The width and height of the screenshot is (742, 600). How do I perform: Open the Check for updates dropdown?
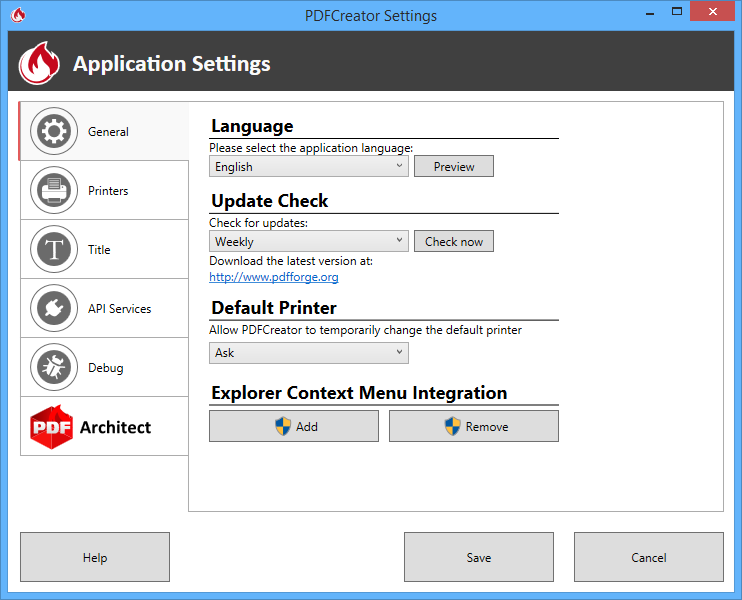tap(309, 241)
